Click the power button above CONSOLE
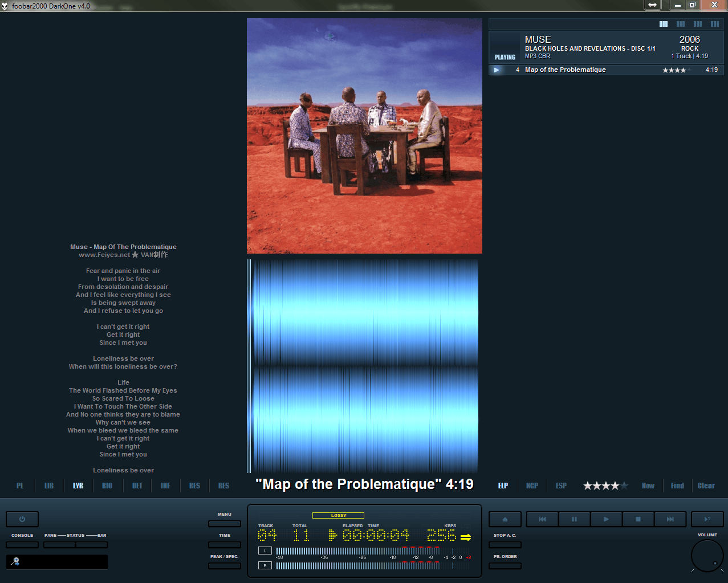Screen dimensions: 728x583 click(22, 519)
